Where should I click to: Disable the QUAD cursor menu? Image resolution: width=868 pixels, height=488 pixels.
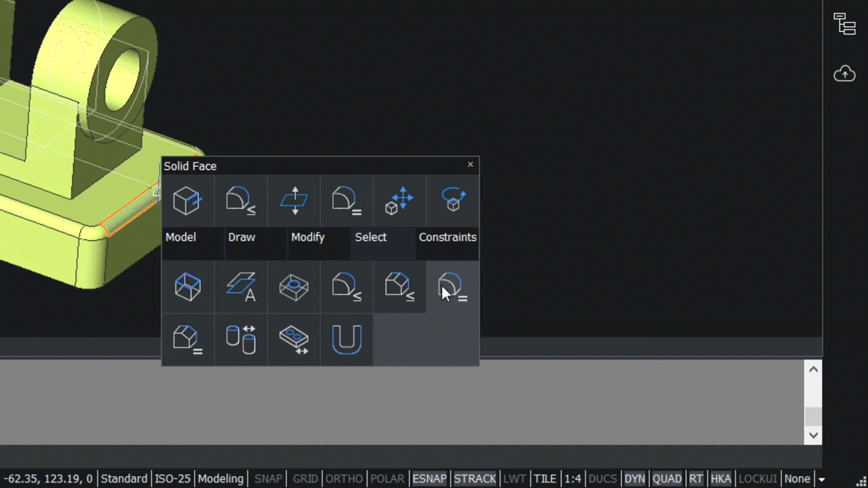coord(667,479)
